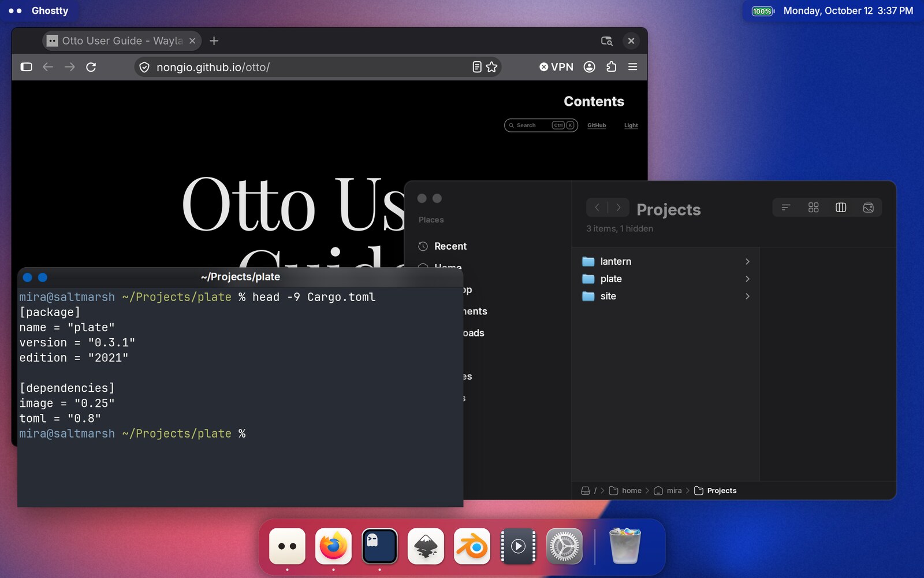This screenshot has width=924, height=578.
Task: Click the root drive icon in path bar
Action: tap(585, 491)
